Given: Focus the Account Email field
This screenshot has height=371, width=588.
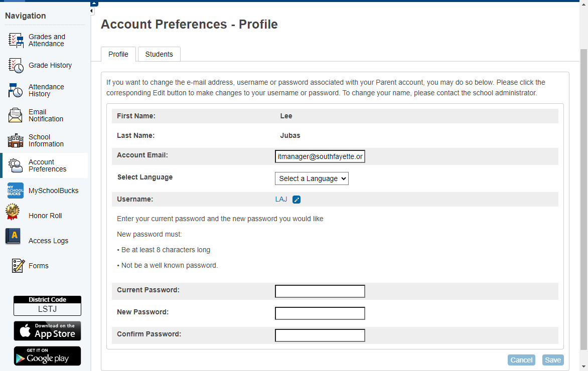Looking at the screenshot, I should tap(320, 156).
